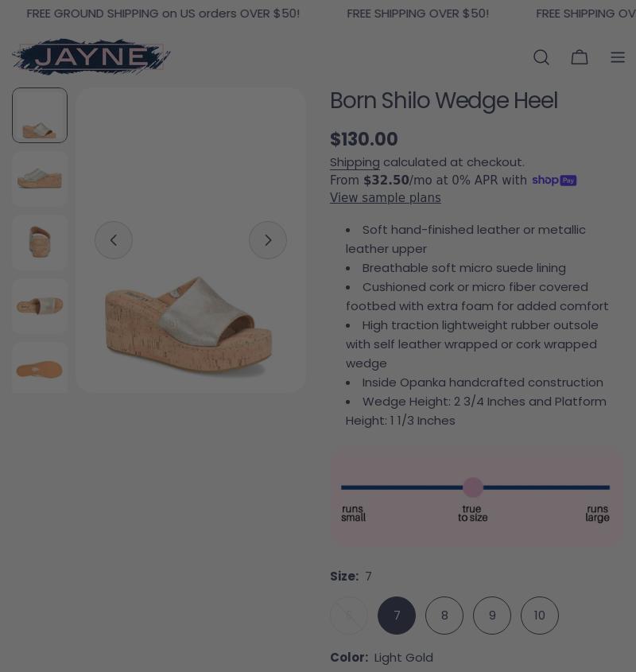Select the side view wedge thumbnail

click(40, 179)
